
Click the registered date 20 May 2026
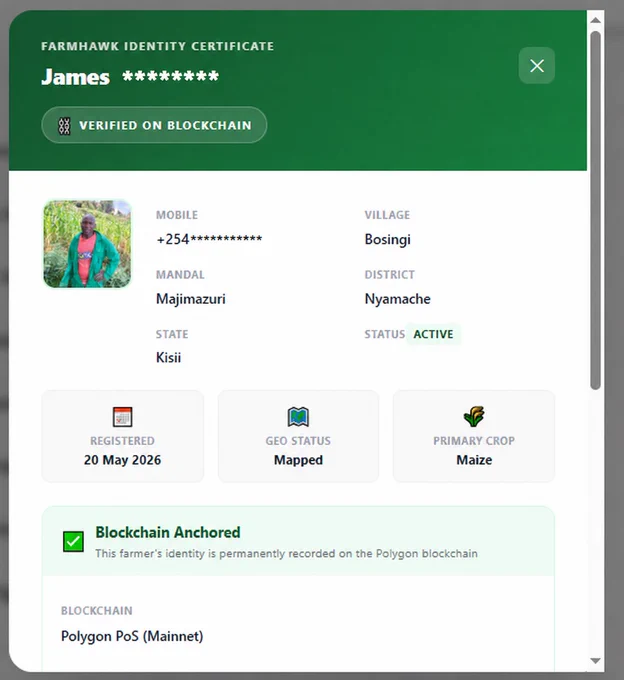[122, 460]
